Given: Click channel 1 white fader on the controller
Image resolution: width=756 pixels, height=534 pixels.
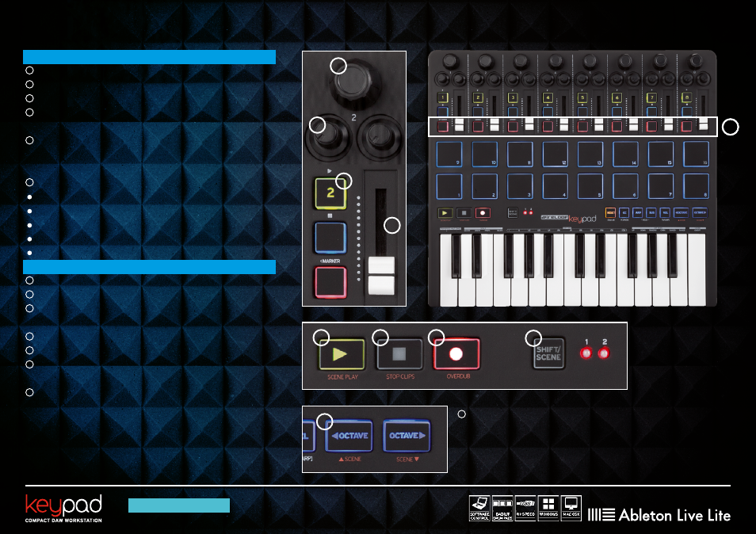Looking at the screenshot, I should (460, 125).
